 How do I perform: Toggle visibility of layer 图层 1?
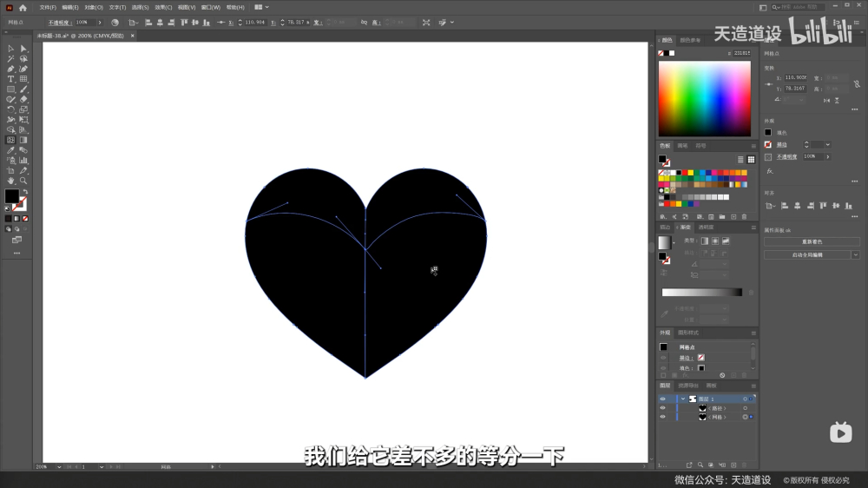662,399
